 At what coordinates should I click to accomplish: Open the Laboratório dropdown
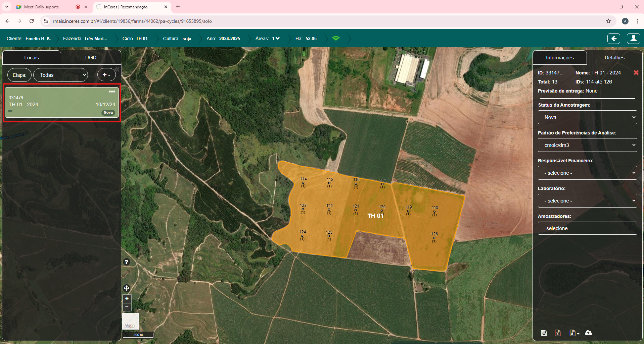(x=587, y=201)
